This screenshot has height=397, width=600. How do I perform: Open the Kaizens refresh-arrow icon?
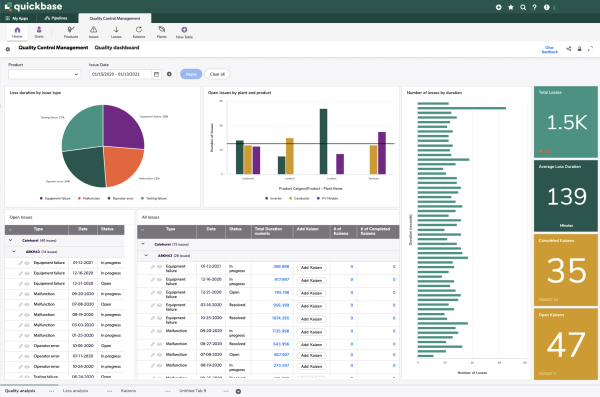pos(139,29)
